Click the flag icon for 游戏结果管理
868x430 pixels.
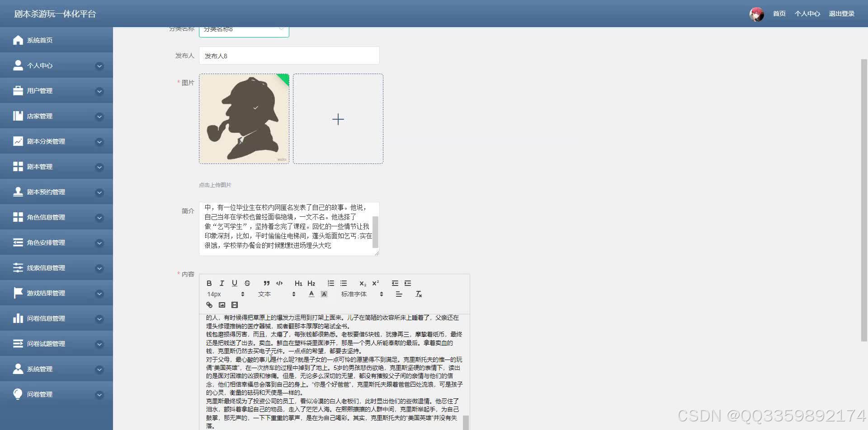coord(18,293)
